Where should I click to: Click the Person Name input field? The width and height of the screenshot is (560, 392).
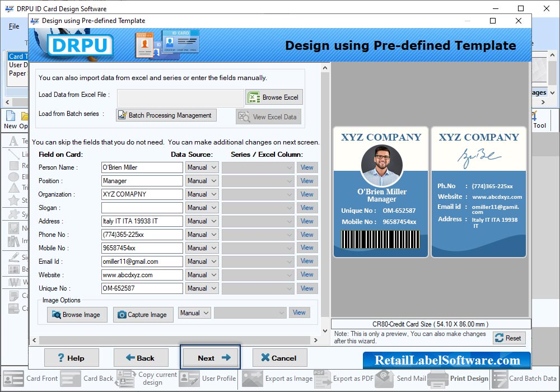click(142, 167)
